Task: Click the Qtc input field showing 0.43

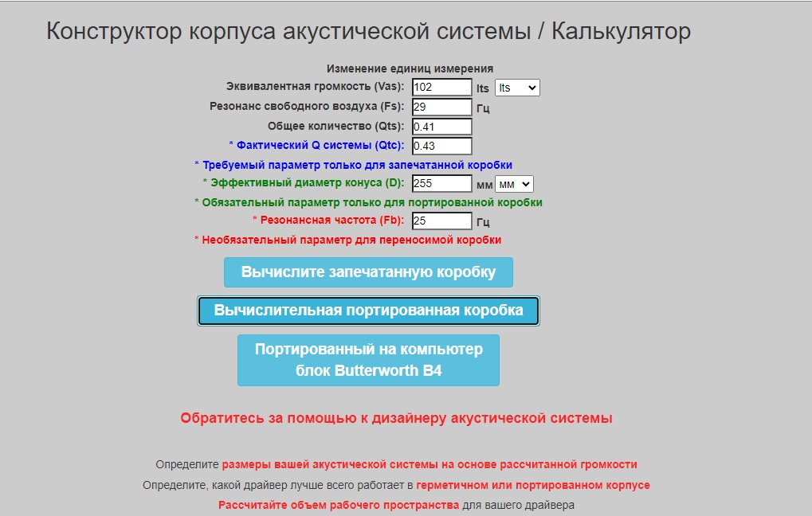Action: [x=441, y=146]
